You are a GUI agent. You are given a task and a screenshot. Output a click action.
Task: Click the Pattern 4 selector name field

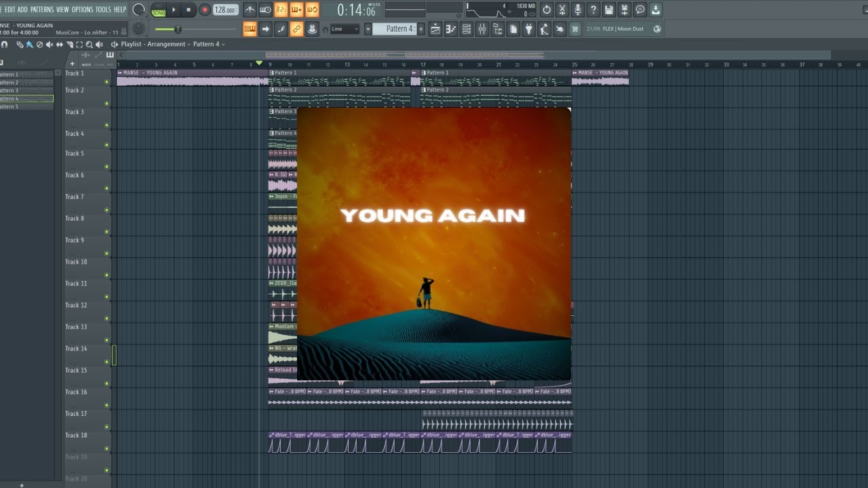[395, 29]
